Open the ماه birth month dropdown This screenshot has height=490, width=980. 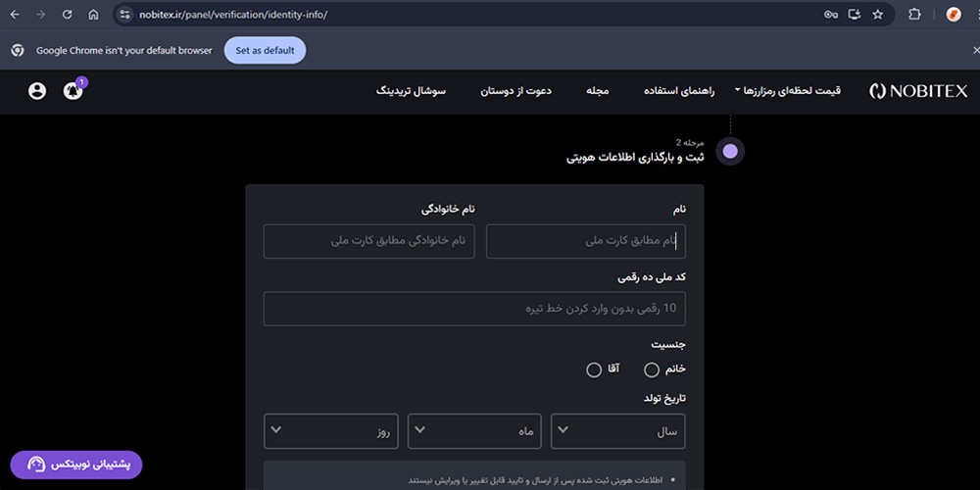click(475, 431)
